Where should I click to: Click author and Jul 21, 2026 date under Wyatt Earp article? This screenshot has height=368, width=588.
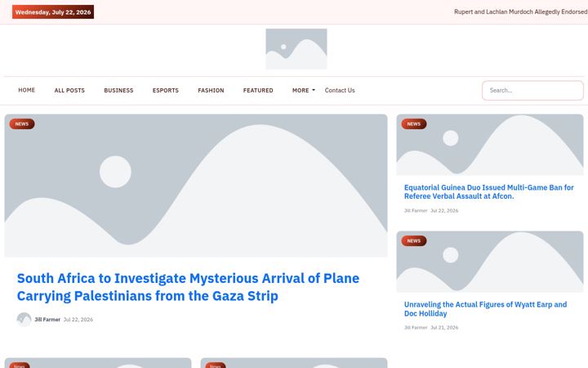[431, 327]
